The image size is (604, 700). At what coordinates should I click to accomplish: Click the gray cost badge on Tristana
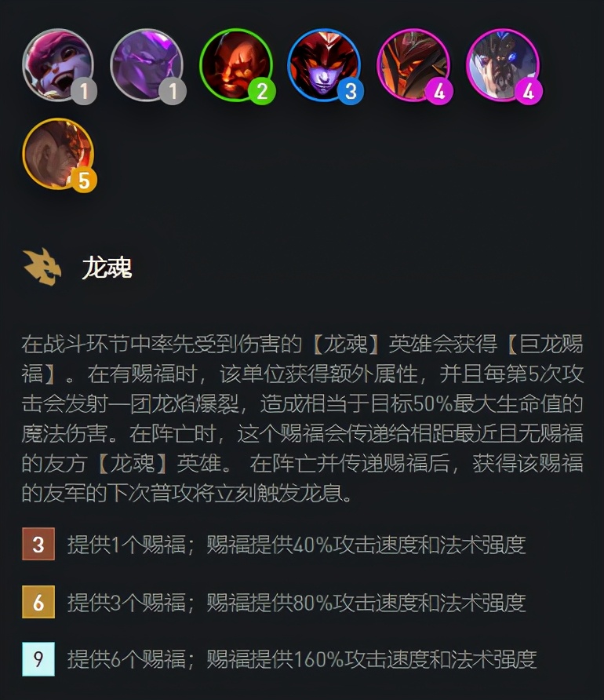point(84,92)
